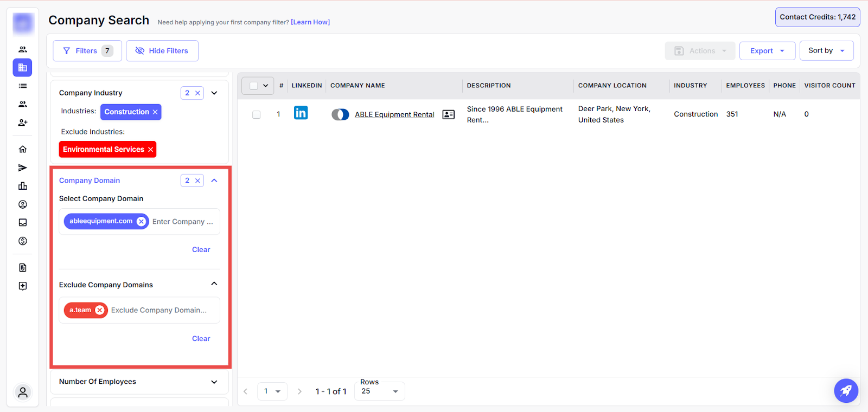Remove the ableequipment.com domain chip

pos(141,221)
